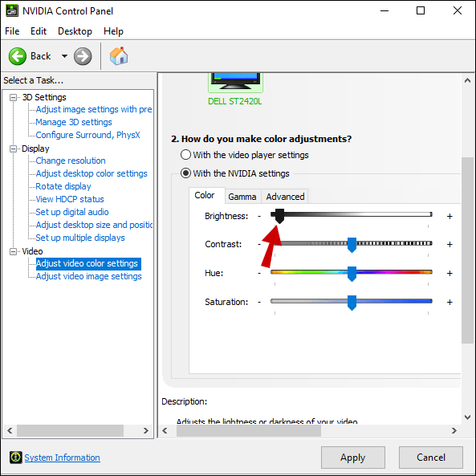Switch to the Color tab
476x476 pixels.
pos(207,195)
